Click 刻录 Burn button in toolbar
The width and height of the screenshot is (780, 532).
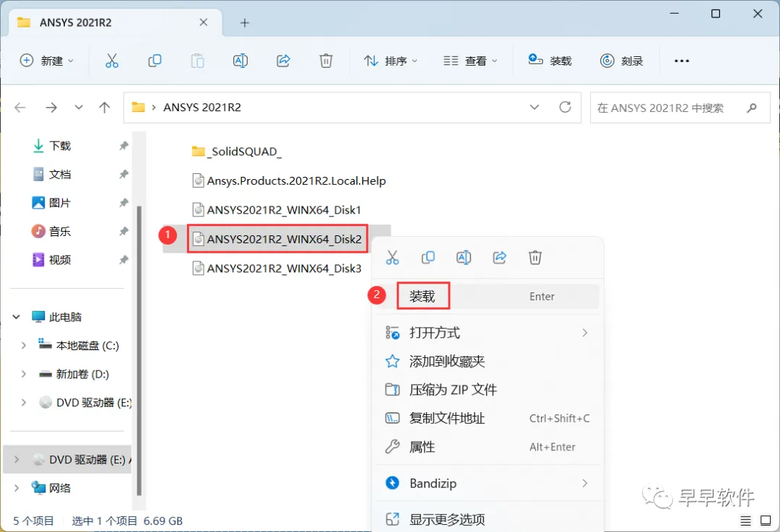coord(621,61)
